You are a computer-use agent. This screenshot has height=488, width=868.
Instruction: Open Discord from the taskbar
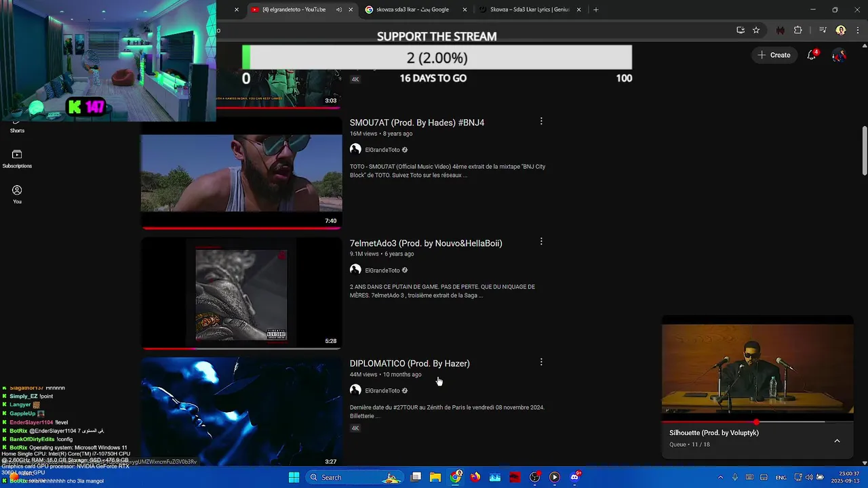click(x=575, y=477)
